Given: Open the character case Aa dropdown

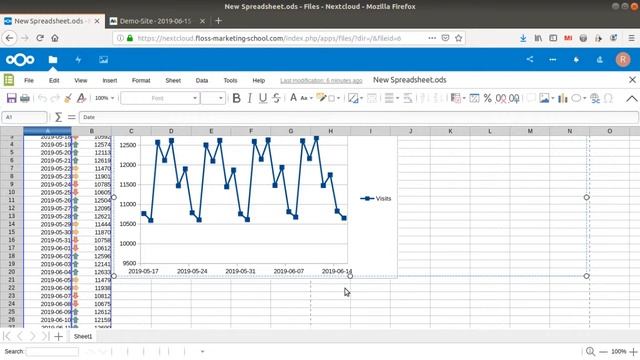Looking at the screenshot, I should 306,98.
